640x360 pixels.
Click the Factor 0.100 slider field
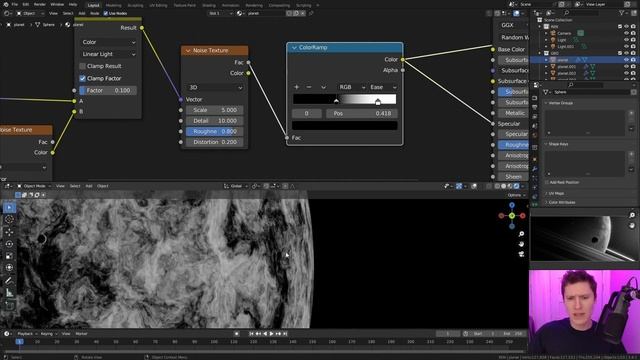coord(108,90)
